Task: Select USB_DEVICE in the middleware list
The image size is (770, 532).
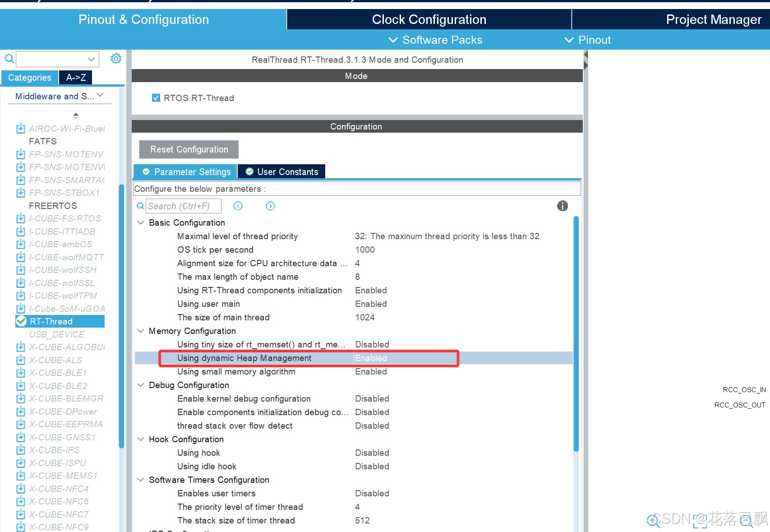Action: coord(57,334)
